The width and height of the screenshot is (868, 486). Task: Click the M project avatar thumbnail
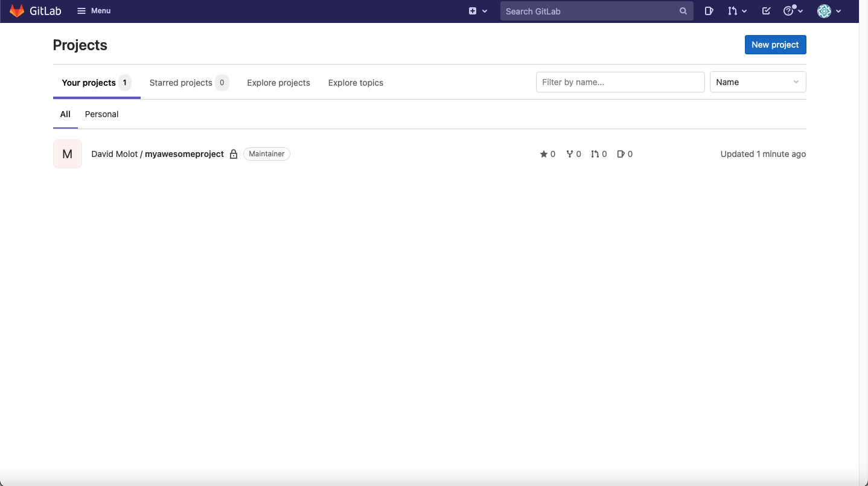tap(68, 154)
